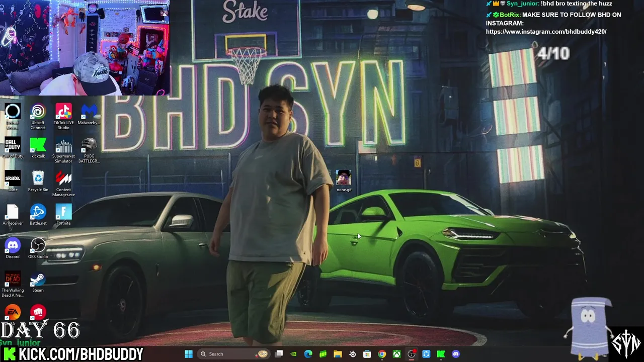Launch Battle.net desktop shortcut

pos(38,215)
